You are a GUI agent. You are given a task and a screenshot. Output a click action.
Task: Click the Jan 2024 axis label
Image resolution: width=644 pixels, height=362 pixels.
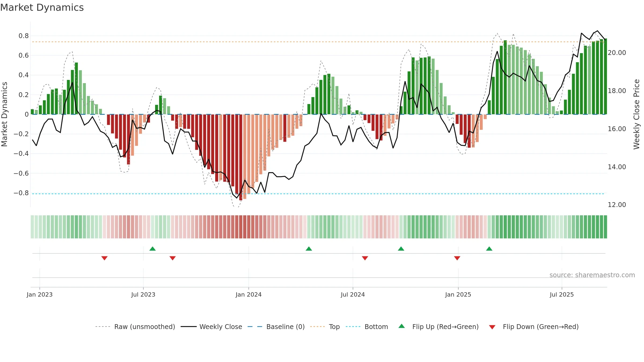tap(249, 294)
